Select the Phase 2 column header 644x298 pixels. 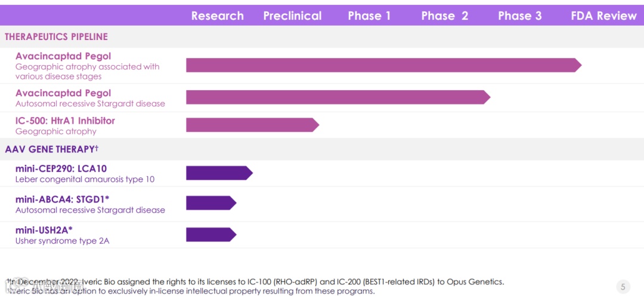click(444, 16)
